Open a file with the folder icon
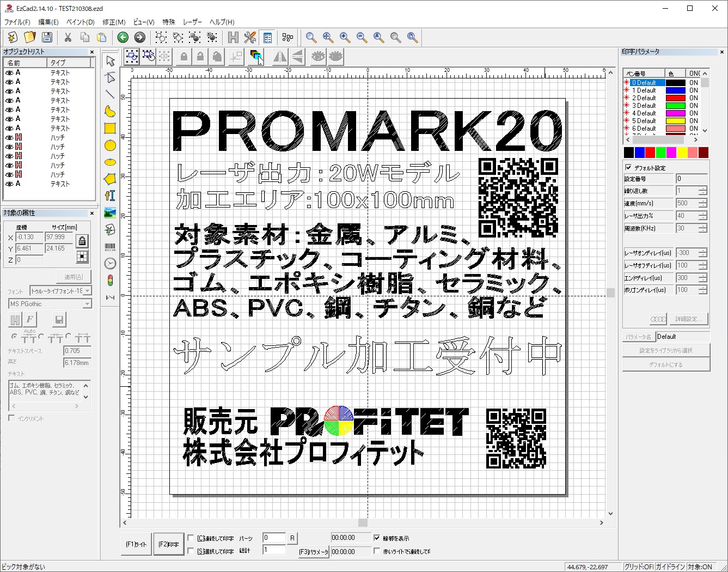Viewport: 728px width, 572px height. point(30,37)
